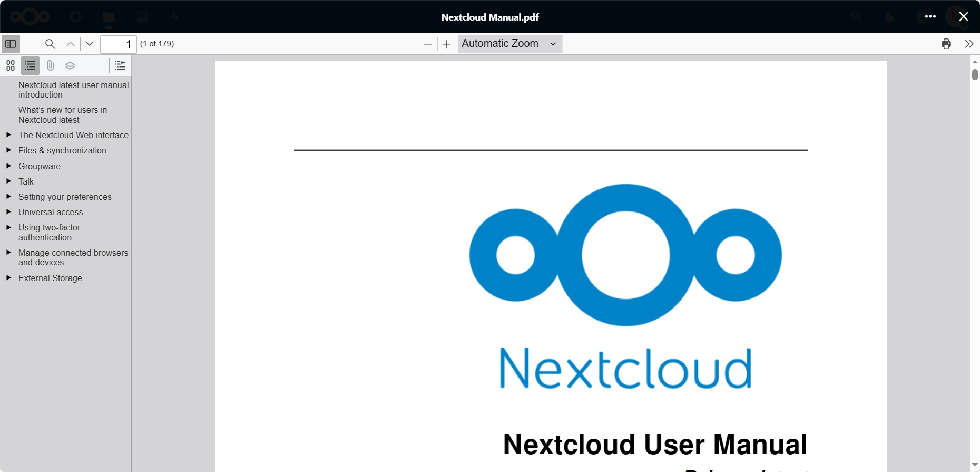Click the Nextcloud logo image on page
Viewport: 980px width, 472px height.
click(625, 286)
